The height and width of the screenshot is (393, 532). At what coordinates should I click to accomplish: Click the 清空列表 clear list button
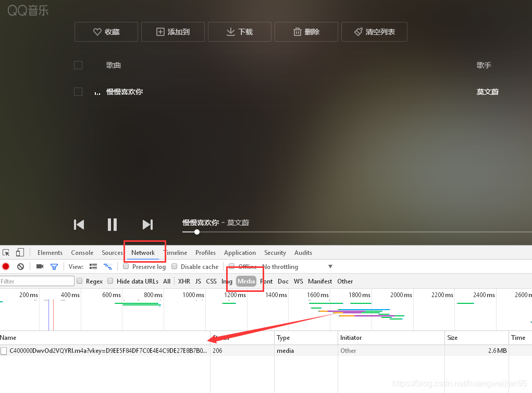(374, 32)
